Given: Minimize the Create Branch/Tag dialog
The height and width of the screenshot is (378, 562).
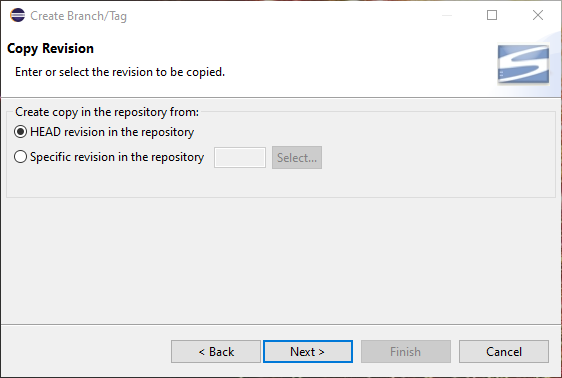Looking at the screenshot, I should tap(447, 15).
